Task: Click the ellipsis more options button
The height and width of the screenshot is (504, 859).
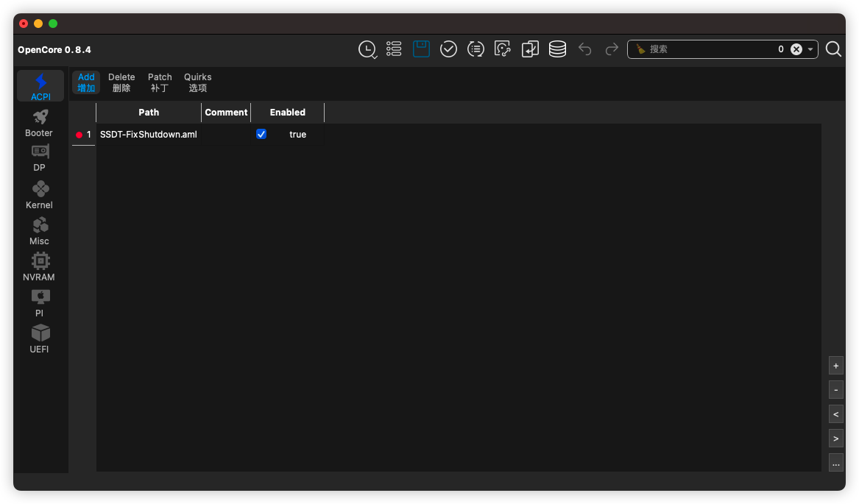Action: (835, 464)
